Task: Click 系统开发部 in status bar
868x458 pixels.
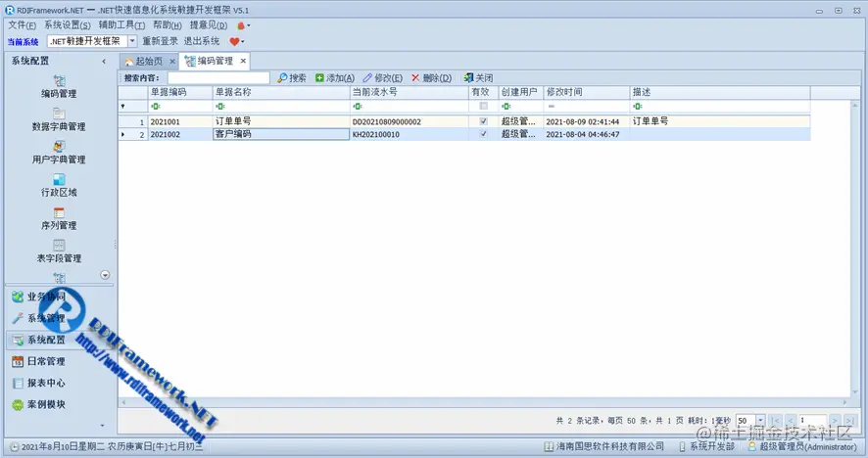Action: click(x=712, y=446)
